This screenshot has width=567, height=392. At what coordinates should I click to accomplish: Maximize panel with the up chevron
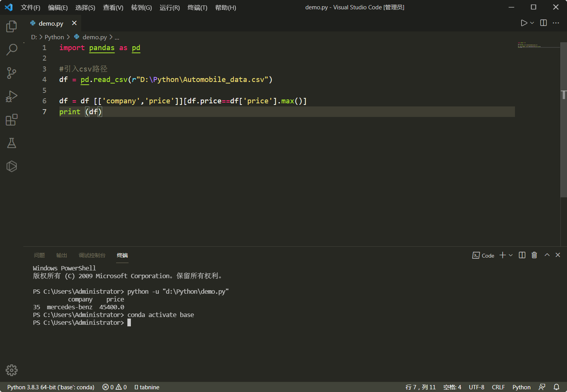[547, 255]
